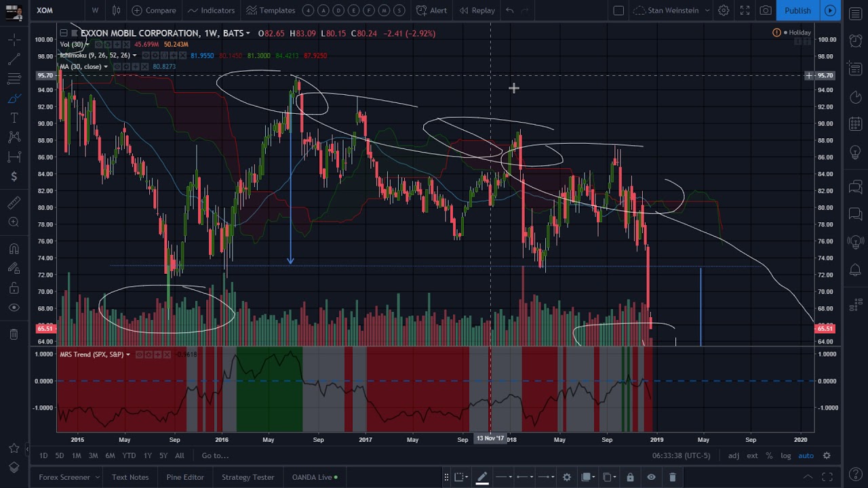Viewport: 868px width, 488px height.
Task: Change the W time interval
Action: pyautogui.click(x=95, y=10)
